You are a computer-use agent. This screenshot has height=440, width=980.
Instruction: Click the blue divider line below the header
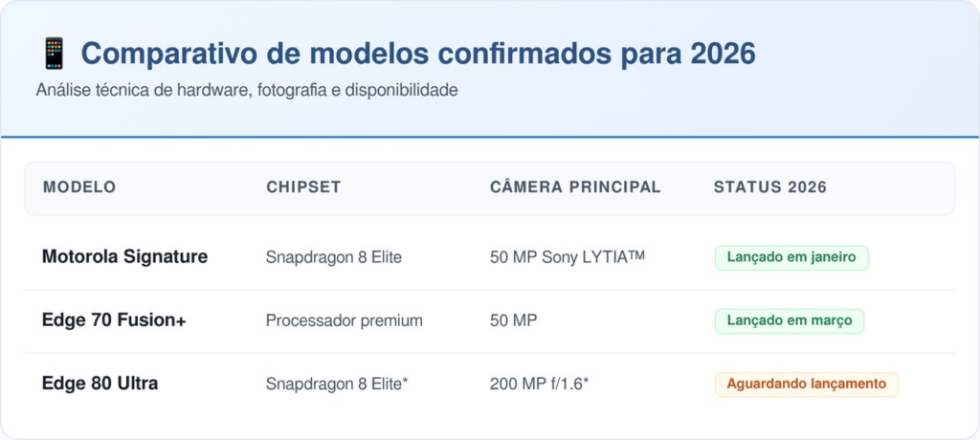pos(490,137)
